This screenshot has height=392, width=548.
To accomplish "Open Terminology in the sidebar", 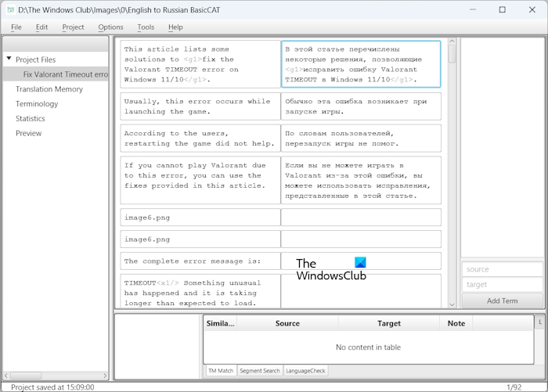I will click(x=37, y=104).
